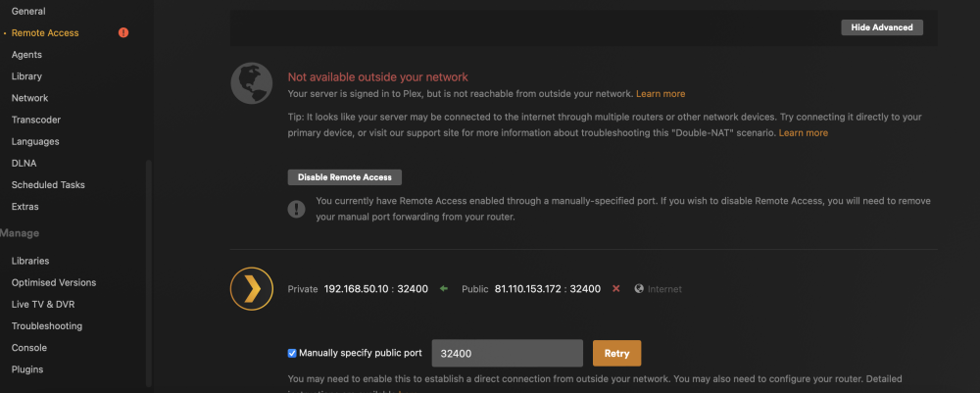
Task: Click the sidebar scrollbar
Action: pyautogui.click(x=148, y=273)
